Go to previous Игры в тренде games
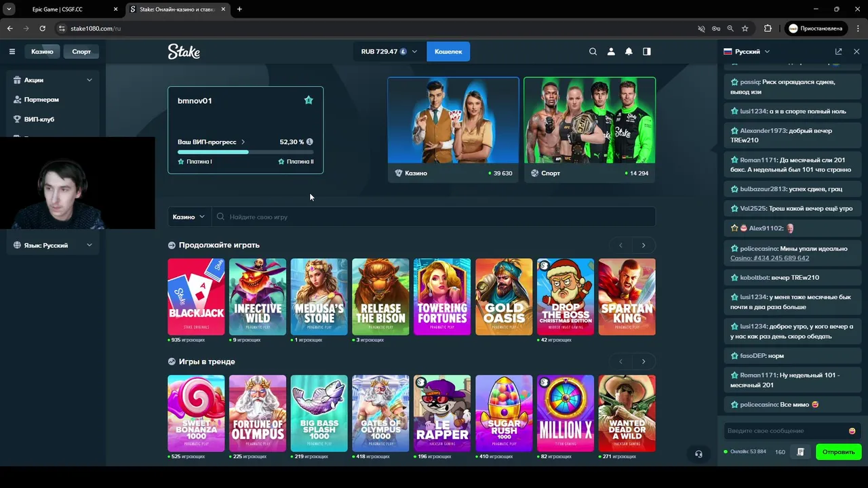This screenshot has width=868, height=488. 620,362
